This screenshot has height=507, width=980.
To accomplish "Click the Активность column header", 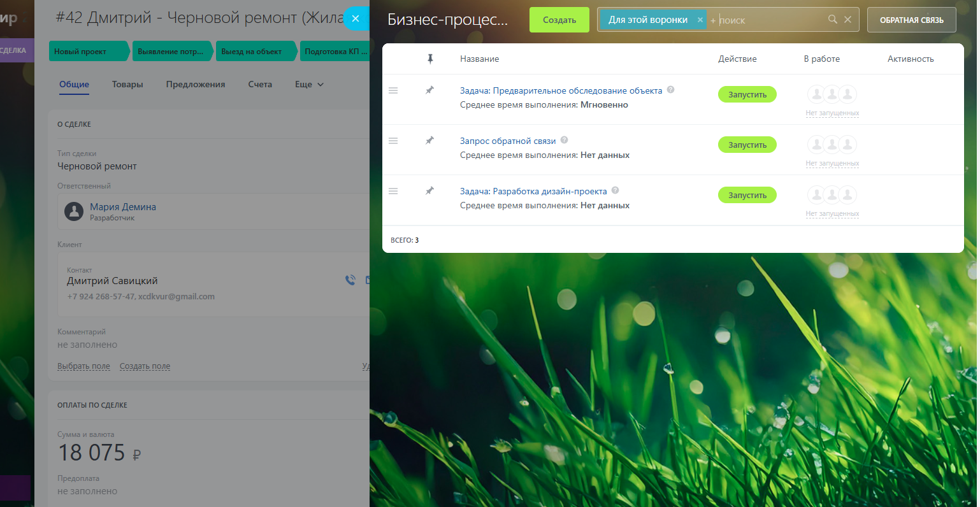I will (x=911, y=59).
